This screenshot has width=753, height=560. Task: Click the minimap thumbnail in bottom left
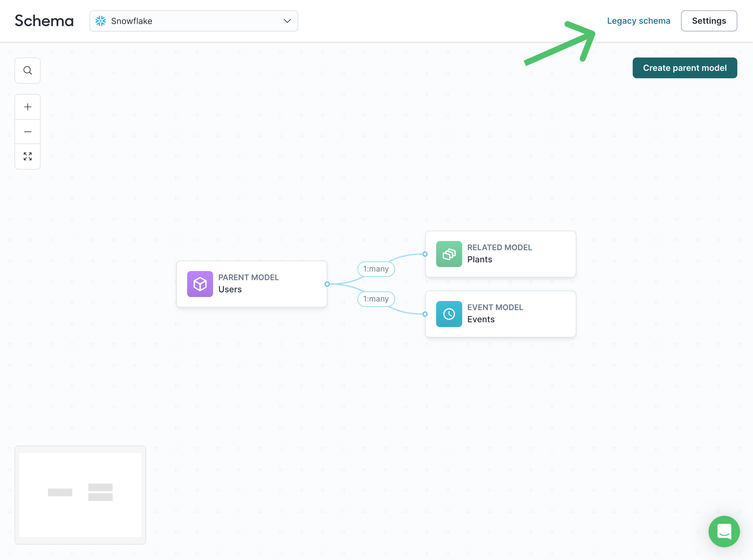click(x=79, y=495)
